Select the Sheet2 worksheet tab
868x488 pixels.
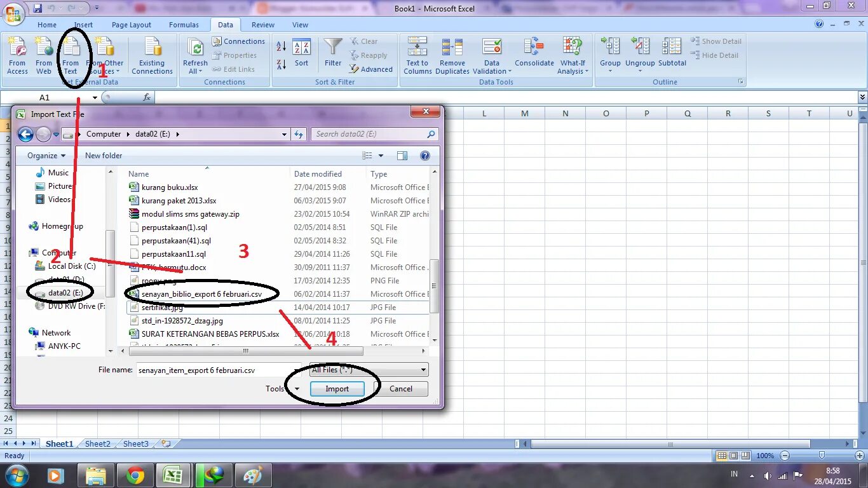tap(98, 444)
